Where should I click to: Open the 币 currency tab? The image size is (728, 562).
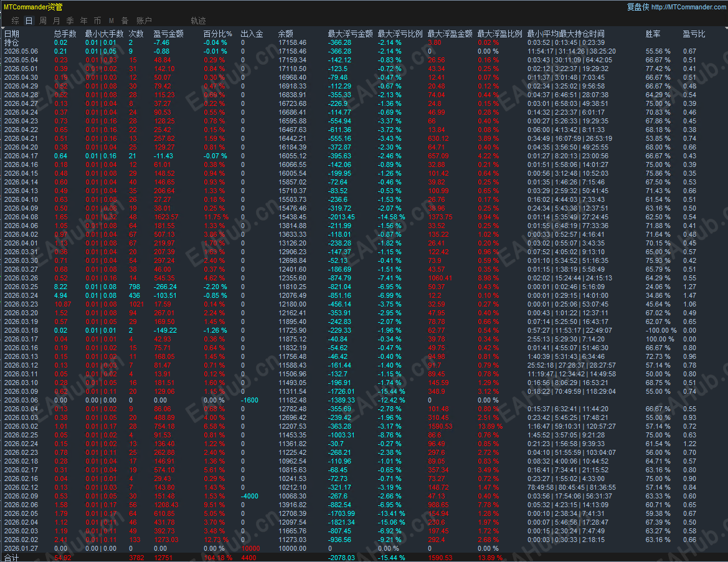tap(97, 21)
